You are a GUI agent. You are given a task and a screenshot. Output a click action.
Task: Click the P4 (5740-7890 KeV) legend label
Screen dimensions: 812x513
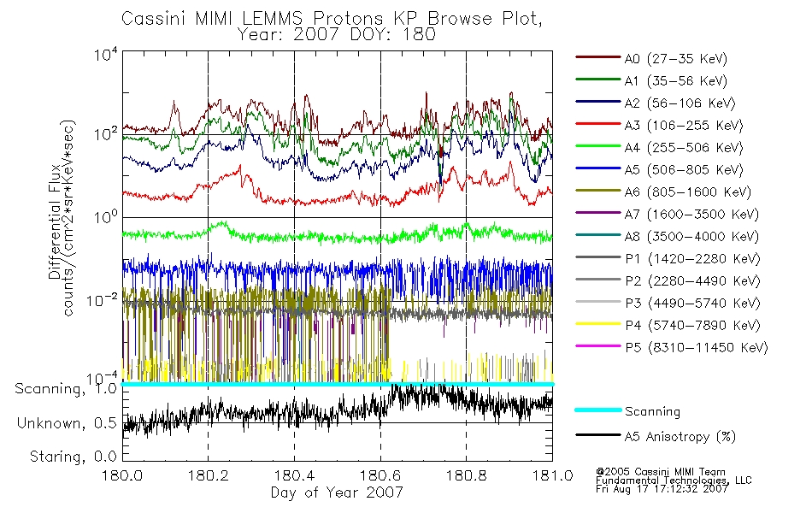click(x=692, y=326)
